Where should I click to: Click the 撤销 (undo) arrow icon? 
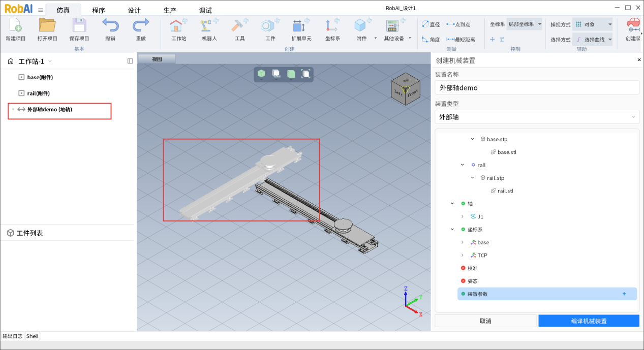110,25
